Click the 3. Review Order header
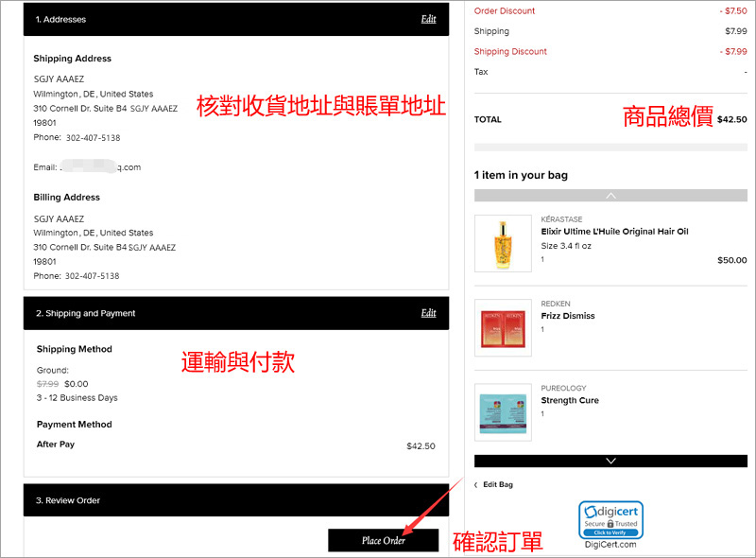This screenshot has width=756, height=558. (x=236, y=500)
